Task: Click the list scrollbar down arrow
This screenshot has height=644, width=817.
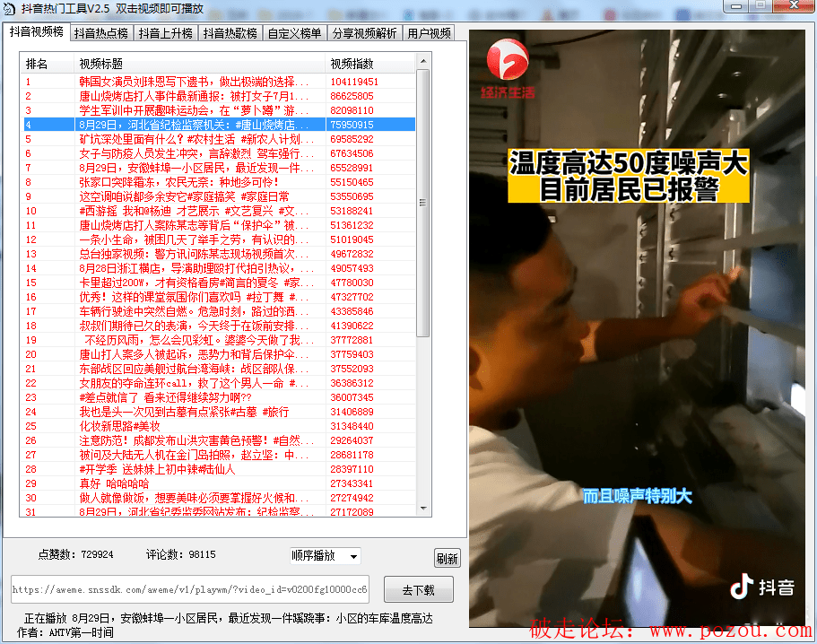Action: pos(423,508)
